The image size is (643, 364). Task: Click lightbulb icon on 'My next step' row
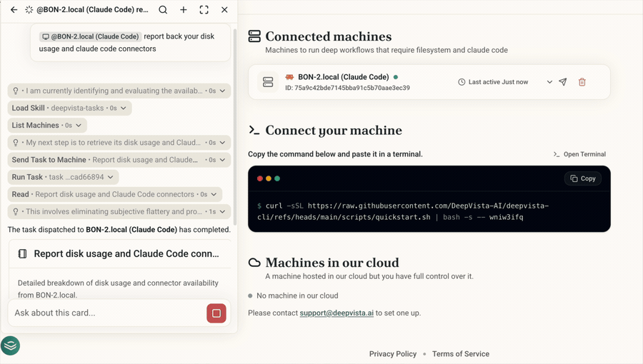16,143
